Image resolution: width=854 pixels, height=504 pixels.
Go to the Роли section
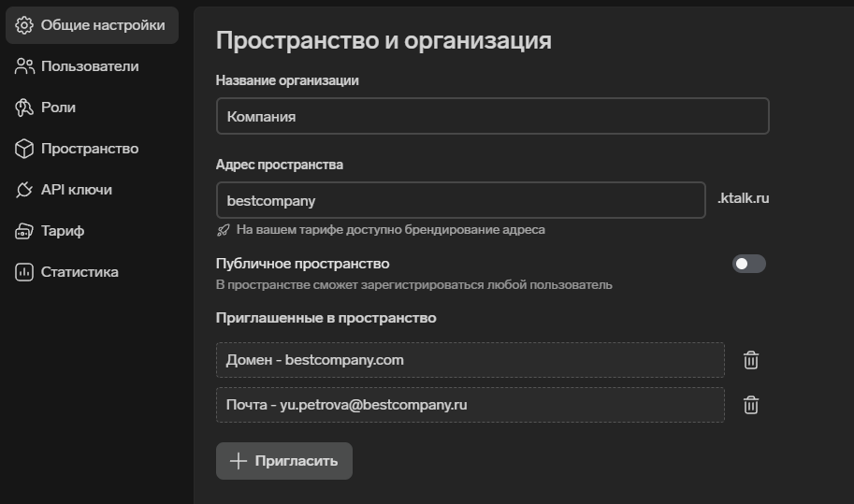coord(58,108)
